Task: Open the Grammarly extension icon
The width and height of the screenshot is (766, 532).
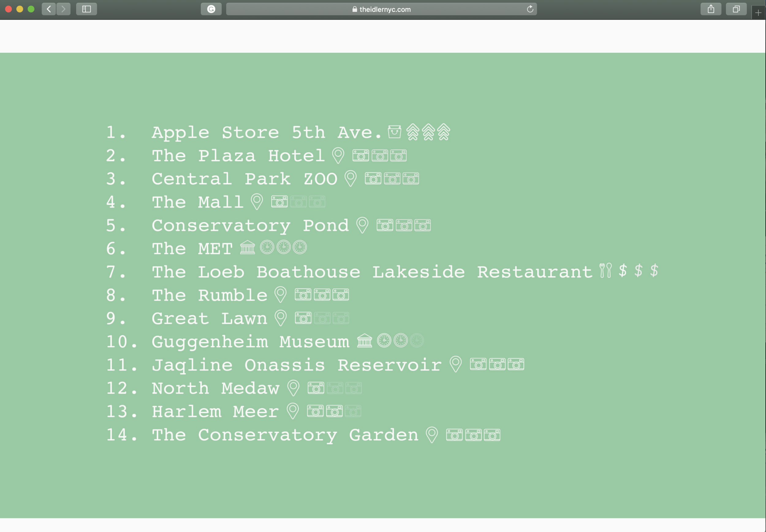Action: (211, 9)
